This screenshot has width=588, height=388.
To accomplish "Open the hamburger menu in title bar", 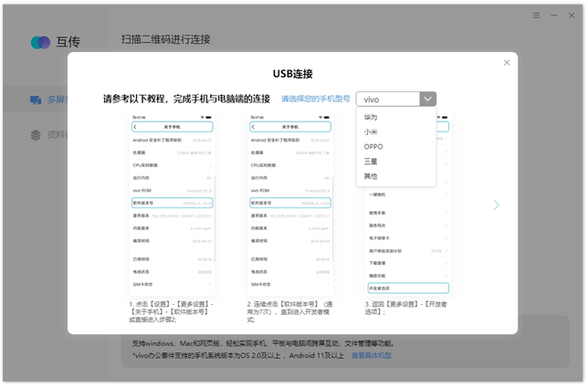I will point(534,15).
